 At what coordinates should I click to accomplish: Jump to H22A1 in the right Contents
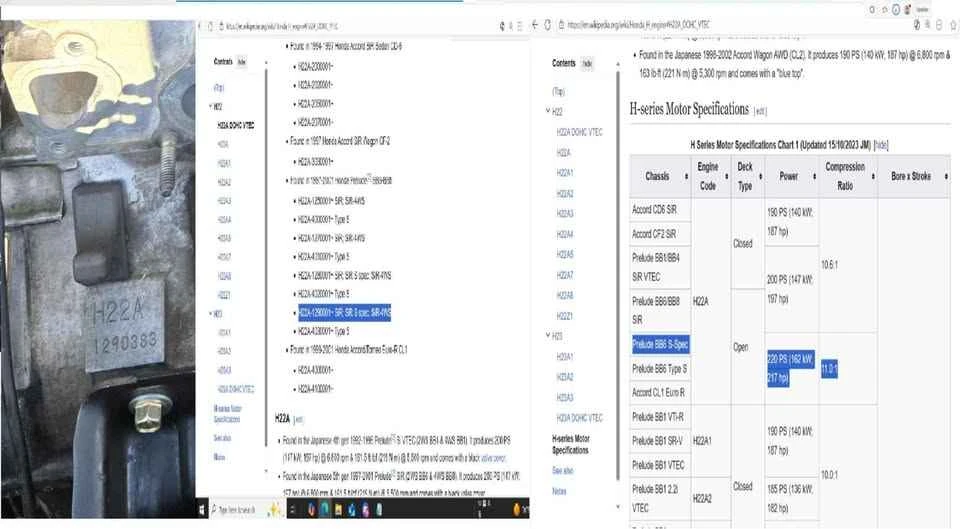[x=565, y=173]
